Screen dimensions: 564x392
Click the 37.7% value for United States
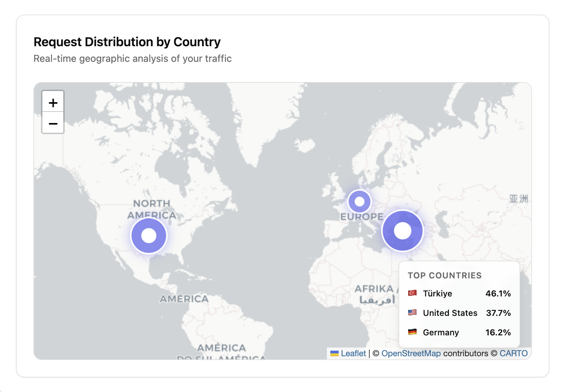click(498, 313)
